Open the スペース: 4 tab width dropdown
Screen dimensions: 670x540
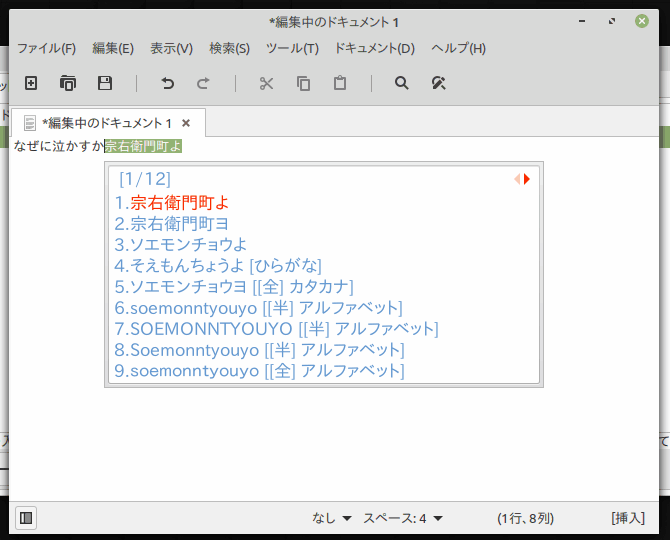pos(403,518)
